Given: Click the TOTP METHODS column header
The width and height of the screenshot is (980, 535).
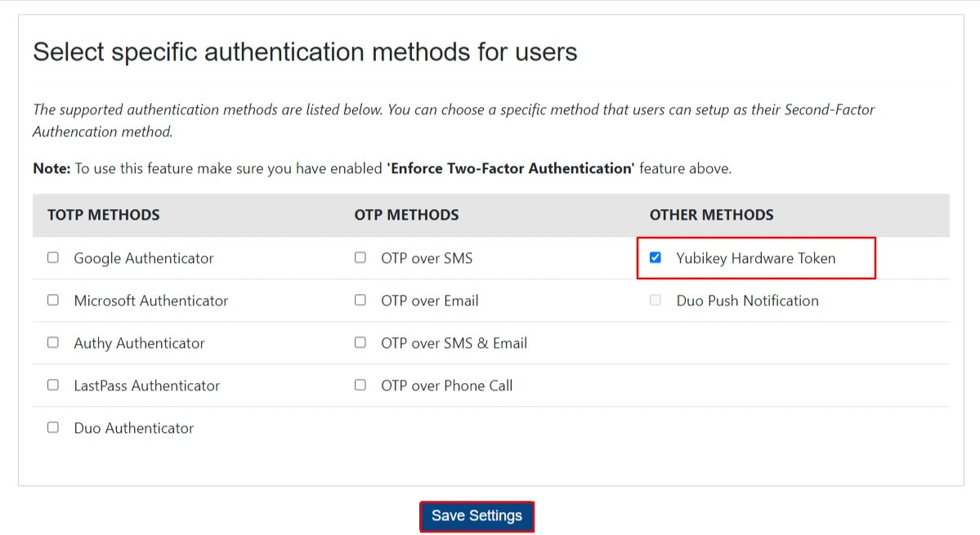Looking at the screenshot, I should point(104,216).
